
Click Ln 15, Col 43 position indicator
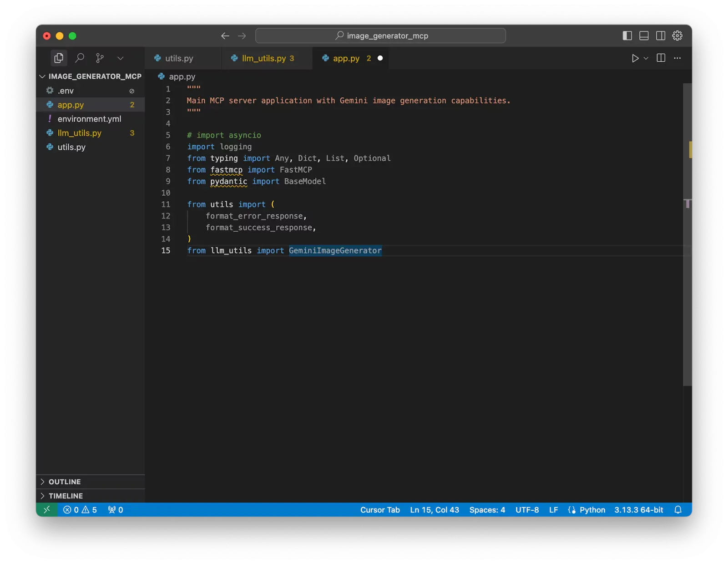[435, 510]
